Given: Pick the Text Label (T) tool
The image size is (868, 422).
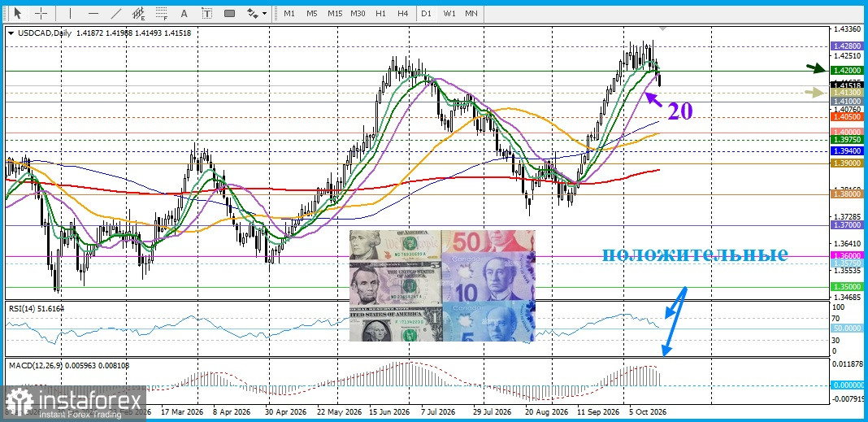Looking at the screenshot, I should (206, 13).
